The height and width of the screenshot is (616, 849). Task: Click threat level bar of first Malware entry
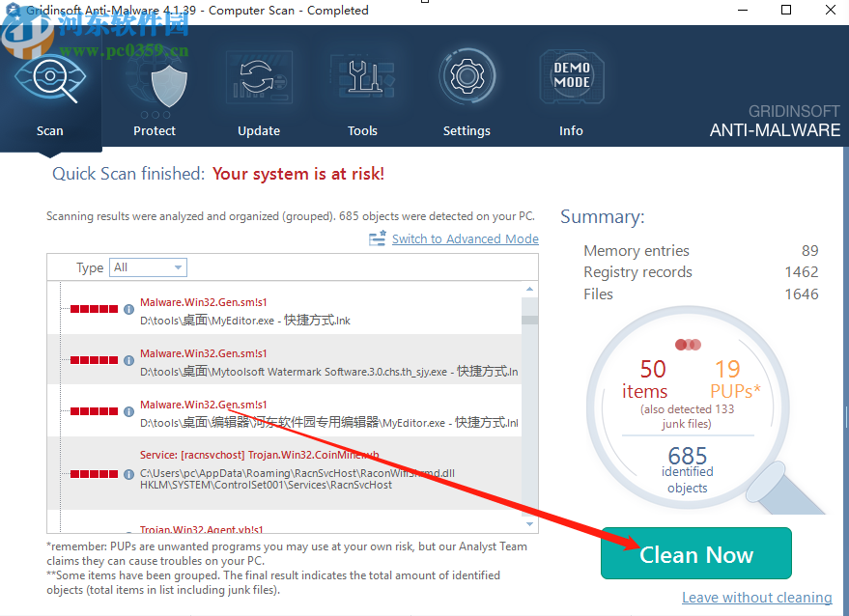pos(94,309)
